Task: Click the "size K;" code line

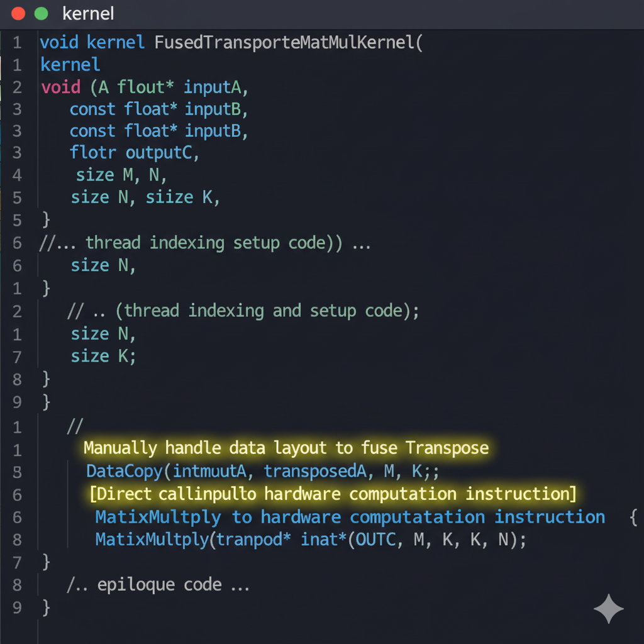Action: [103, 356]
